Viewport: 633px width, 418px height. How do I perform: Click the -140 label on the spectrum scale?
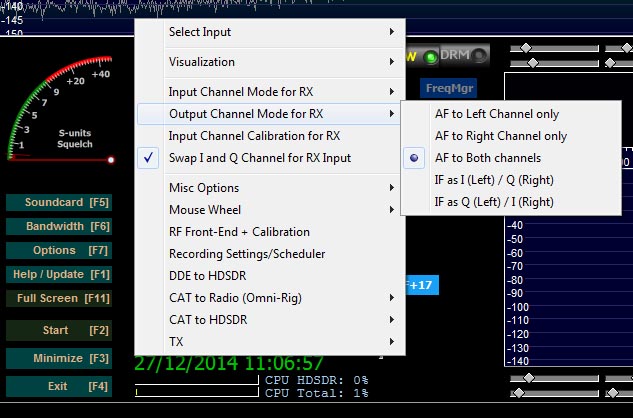518,361
